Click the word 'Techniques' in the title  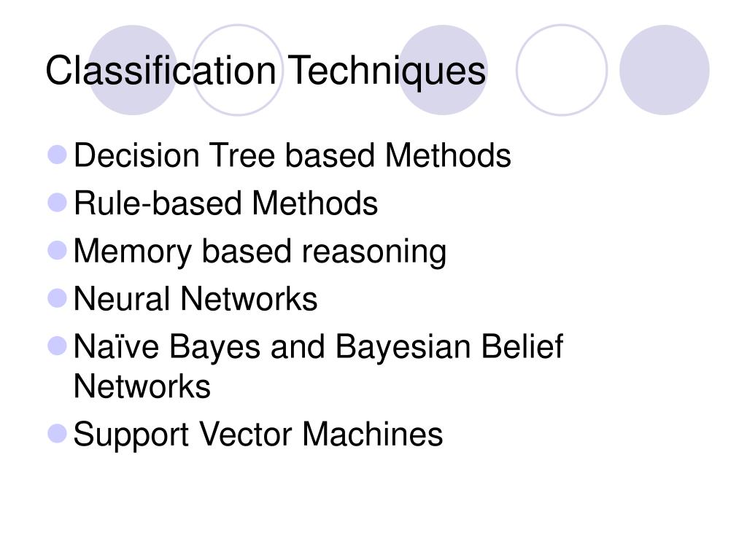pos(387,71)
